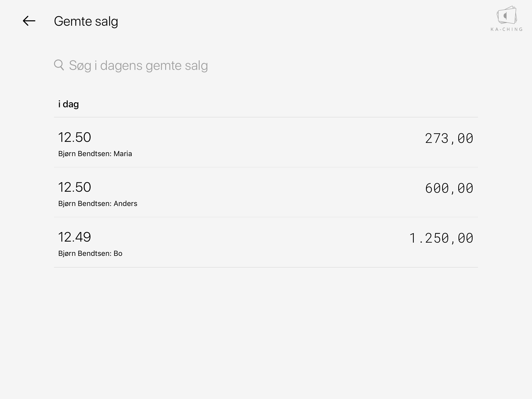Click the KA-CHING text under the logo

507,29
